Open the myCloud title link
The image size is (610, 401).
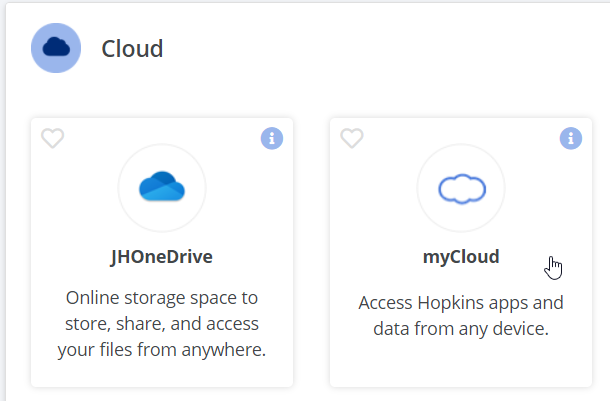coord(461,257)
